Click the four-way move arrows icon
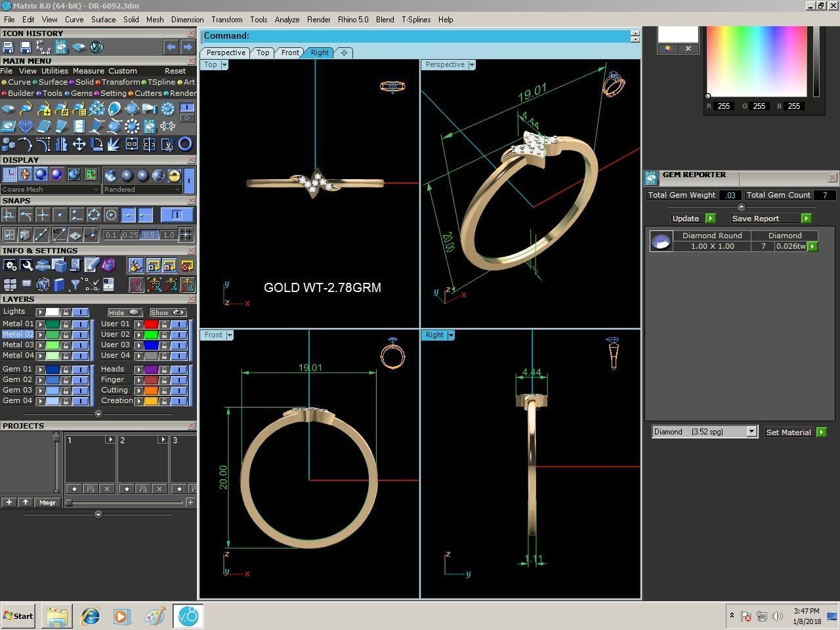Viewport: 840px width, 630px height. 79,144
